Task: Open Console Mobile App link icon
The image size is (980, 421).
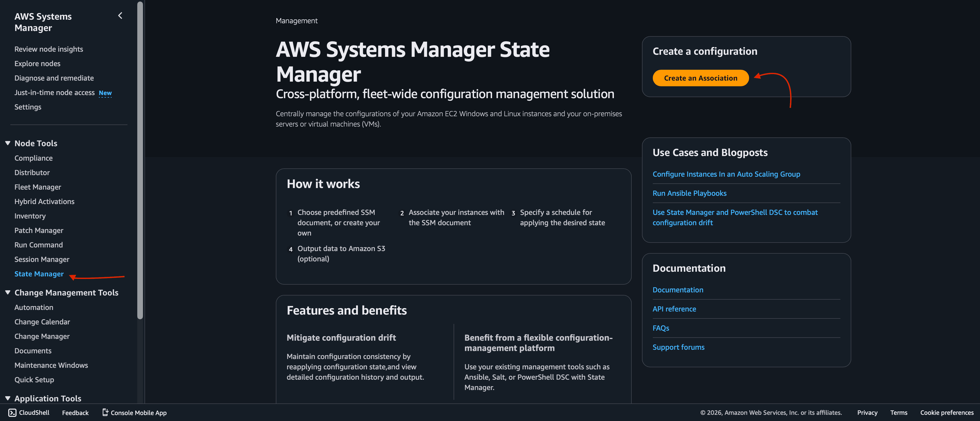Action: pos(105,412)
